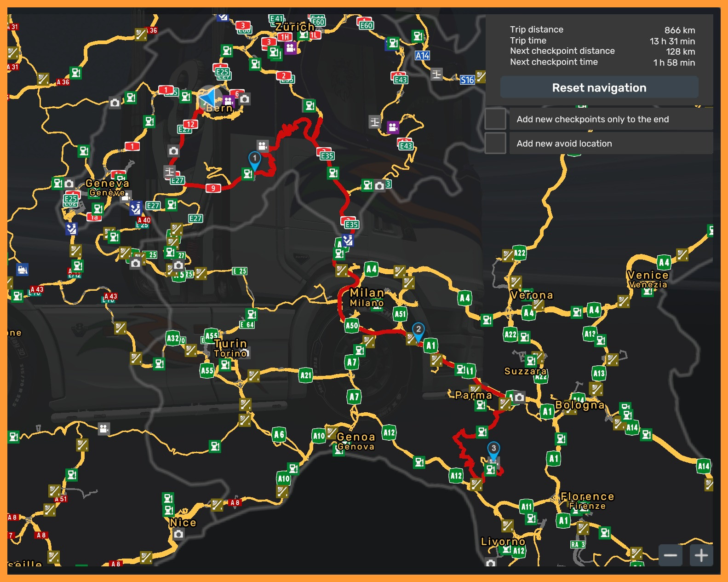Click the Reset navigation button
The height and width of the screenshot is (582, 728).
pyautogui.click(x=599, y=87)
